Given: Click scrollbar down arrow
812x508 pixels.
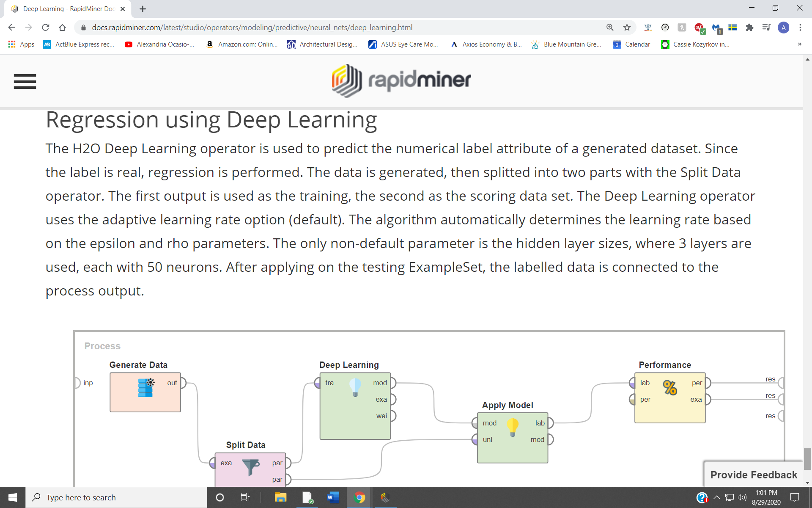Looking at the screenshot, I should coord(807,483).
